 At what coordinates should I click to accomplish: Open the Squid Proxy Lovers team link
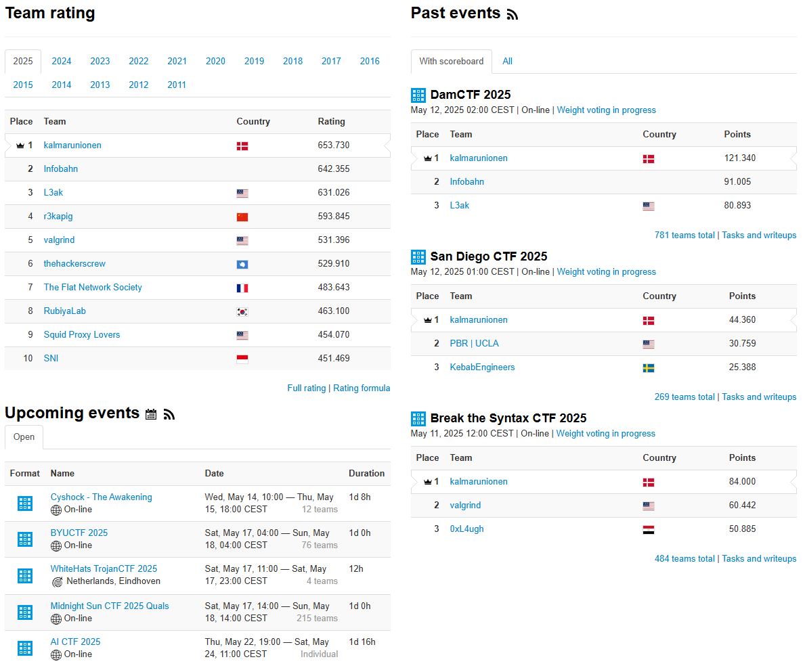82,334
